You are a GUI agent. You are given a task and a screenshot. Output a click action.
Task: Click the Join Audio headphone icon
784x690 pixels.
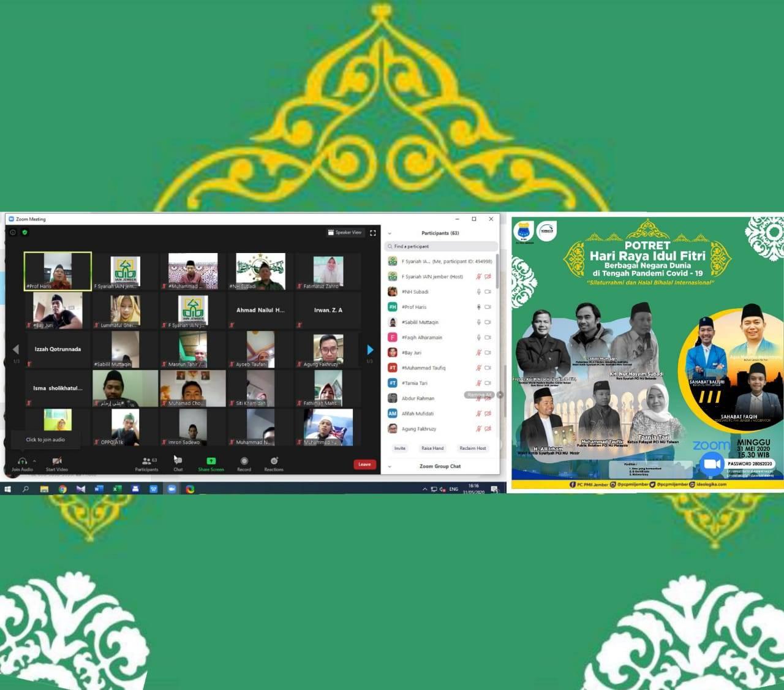[22, 461]
